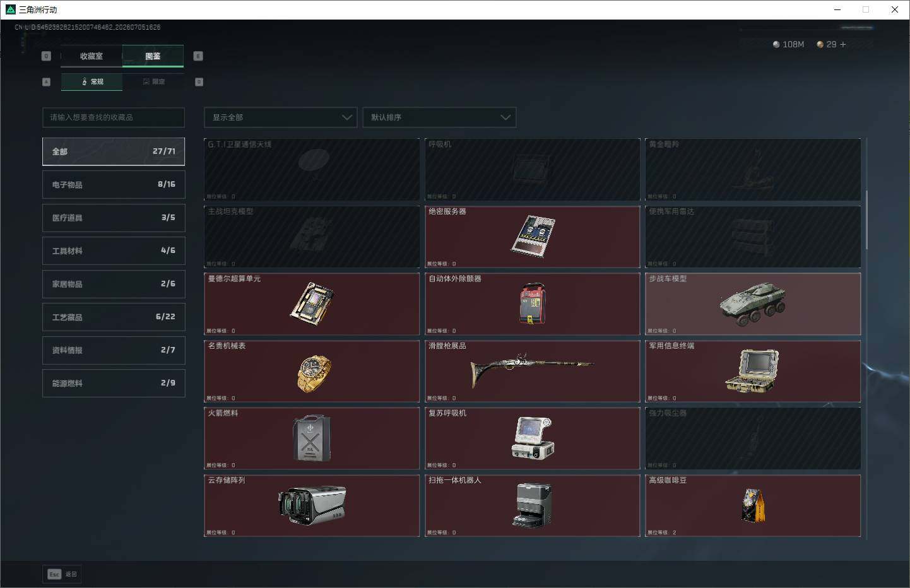
Task: Select the 滑膛枪展品 musket icon
Action: pos(531,370)
